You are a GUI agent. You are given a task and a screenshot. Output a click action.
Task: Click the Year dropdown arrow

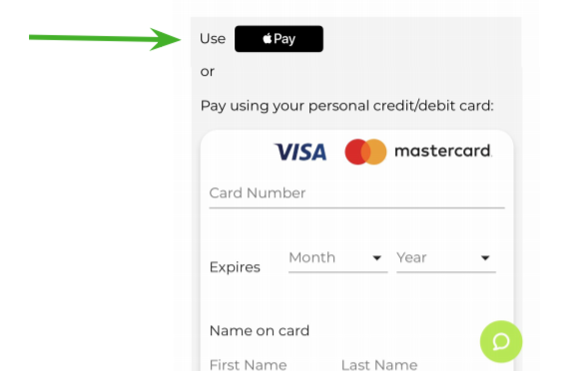(x=485, y=258)
